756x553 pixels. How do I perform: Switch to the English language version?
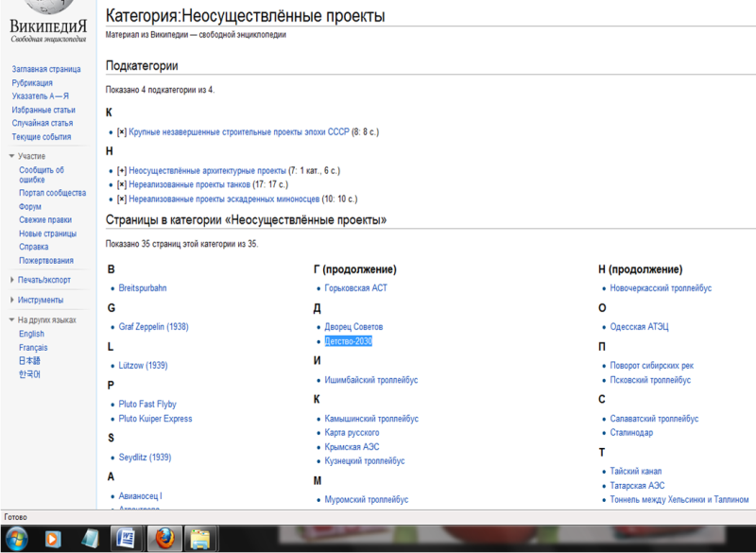point(31,334)
